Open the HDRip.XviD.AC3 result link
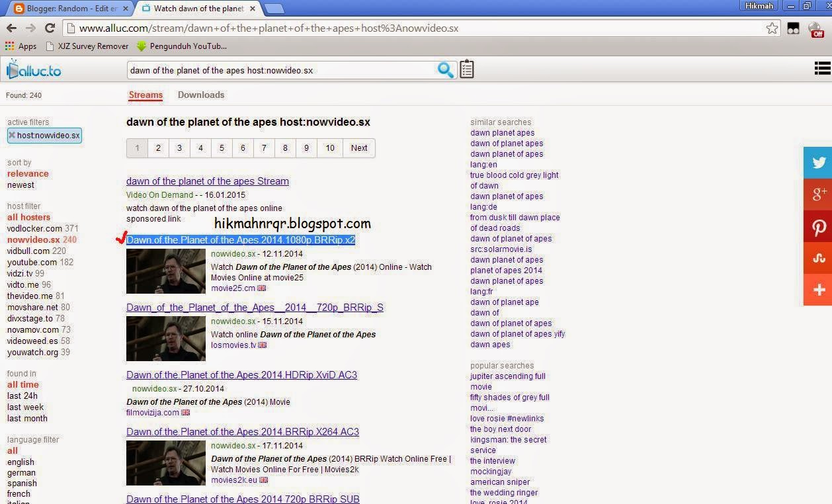The height and width of the screenshot is (504, 832). pyautogui.click(x=241, y=375)
